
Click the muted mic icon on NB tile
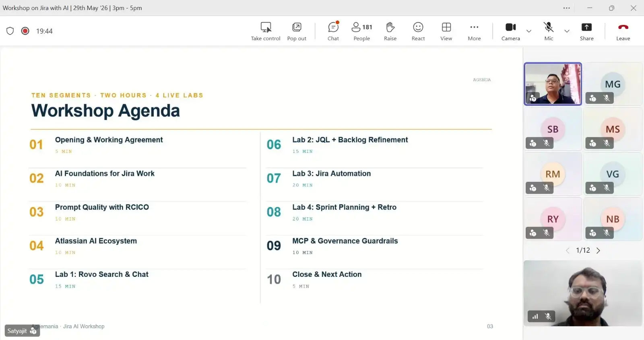point(607,233)
